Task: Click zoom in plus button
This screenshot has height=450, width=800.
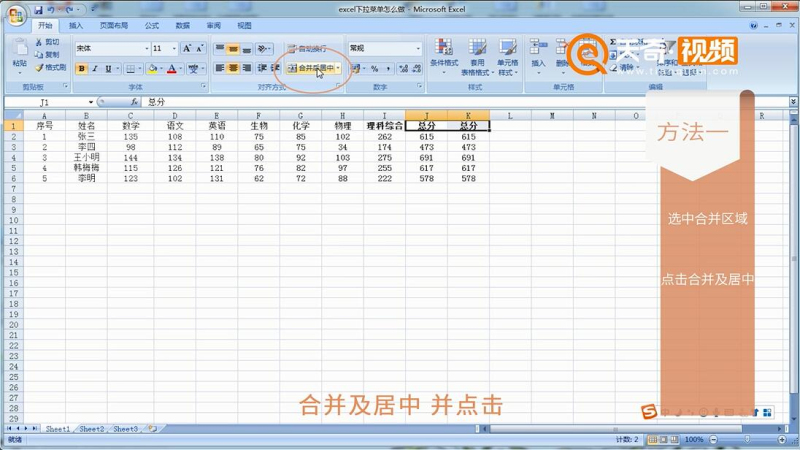Action: [782, 439]
